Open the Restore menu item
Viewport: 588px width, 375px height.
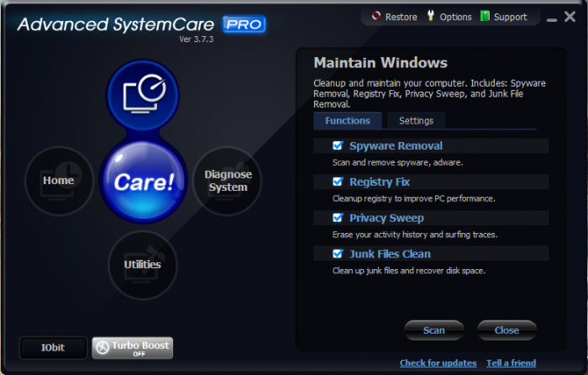pyautogui.click(x=402, y=17)
